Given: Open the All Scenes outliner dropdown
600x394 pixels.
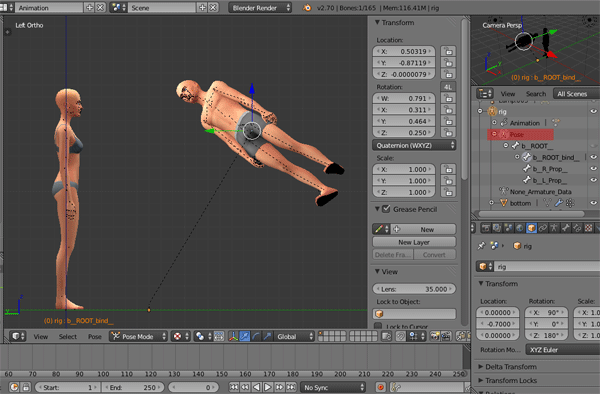Looking at the screenshot, I should click(x=576, y=94).
